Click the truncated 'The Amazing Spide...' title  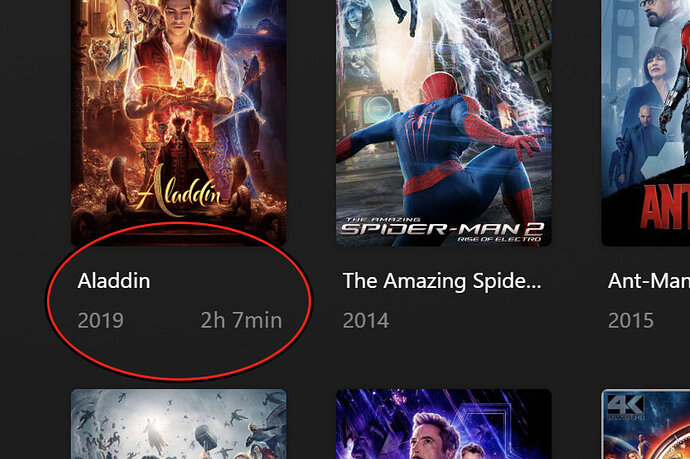[x=442, y=282]
